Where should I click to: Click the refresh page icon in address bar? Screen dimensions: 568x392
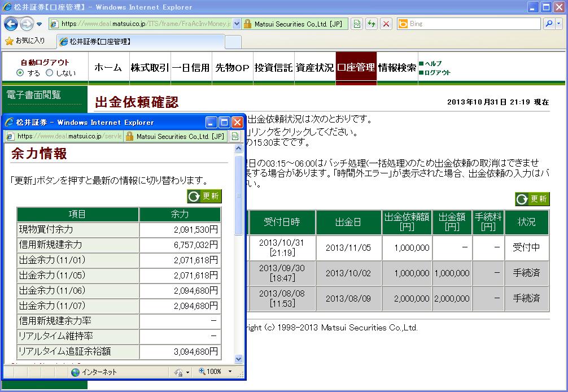(x=372, y=24)
